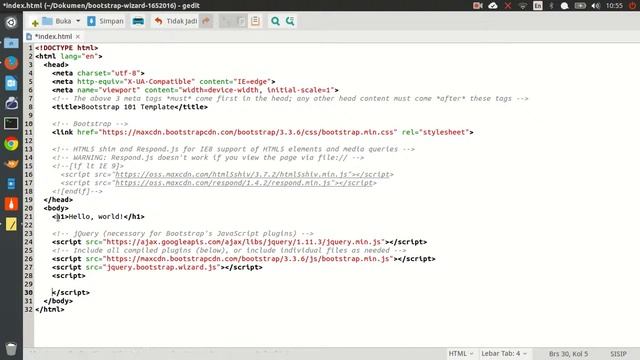This screenshot has width=640, height=360.
Task: Undo the last edit with Tidak Jadi
Action: 176,21
